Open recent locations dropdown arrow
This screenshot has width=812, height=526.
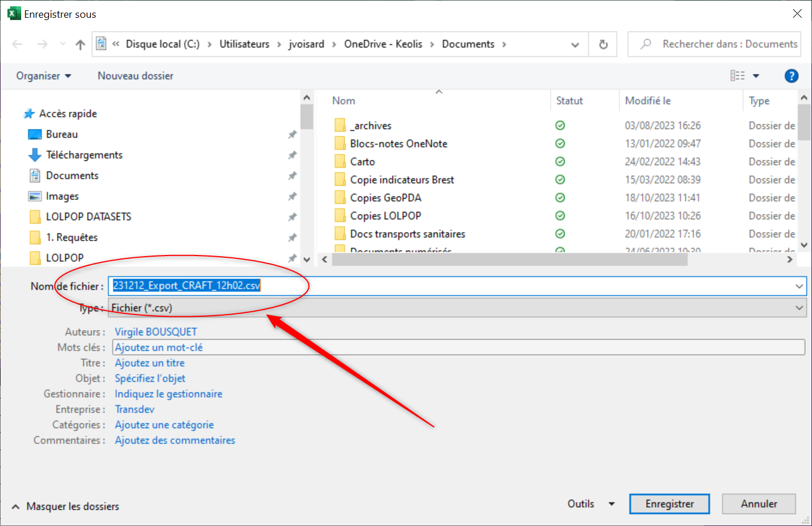click(x=62, y=44)
